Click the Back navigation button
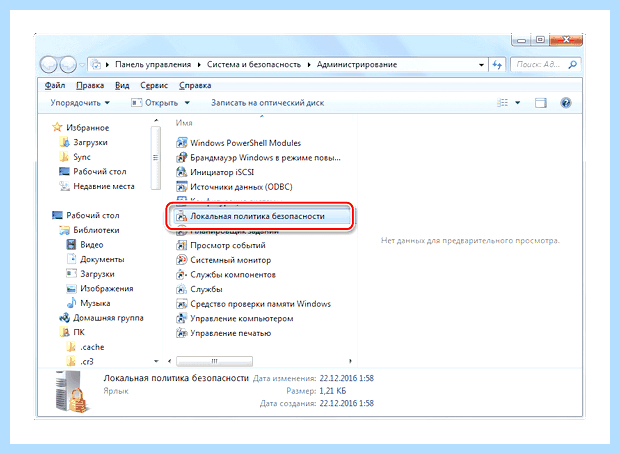Viewport: 620px width, 454px height. [49, 64]
